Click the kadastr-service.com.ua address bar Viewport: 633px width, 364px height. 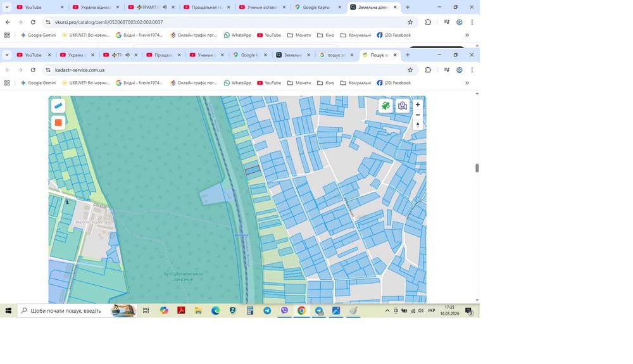[230, 70]
